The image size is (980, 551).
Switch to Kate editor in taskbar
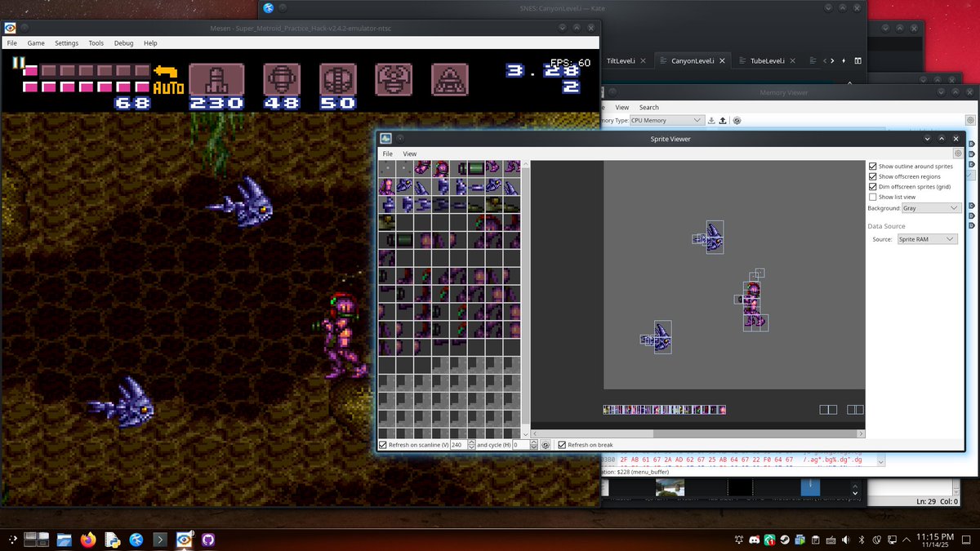click(136, 540)
